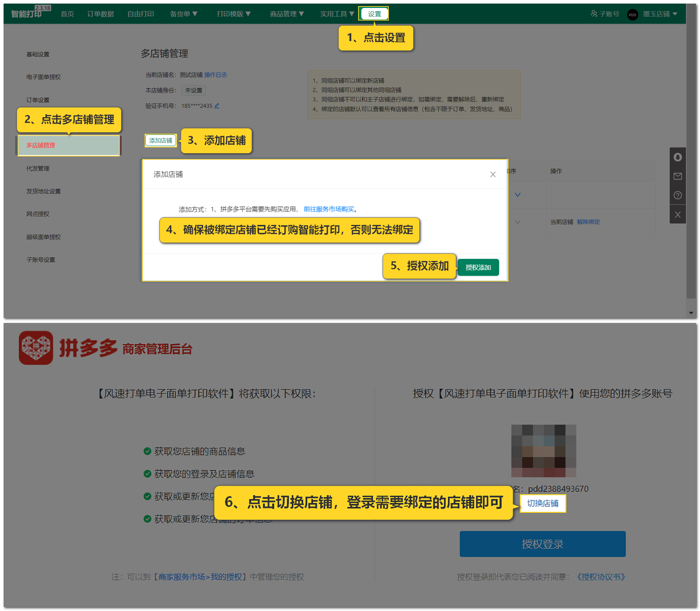700x611 pixels.
Task: Open 自由打印 in the top menu
Action: coord(141,14)
